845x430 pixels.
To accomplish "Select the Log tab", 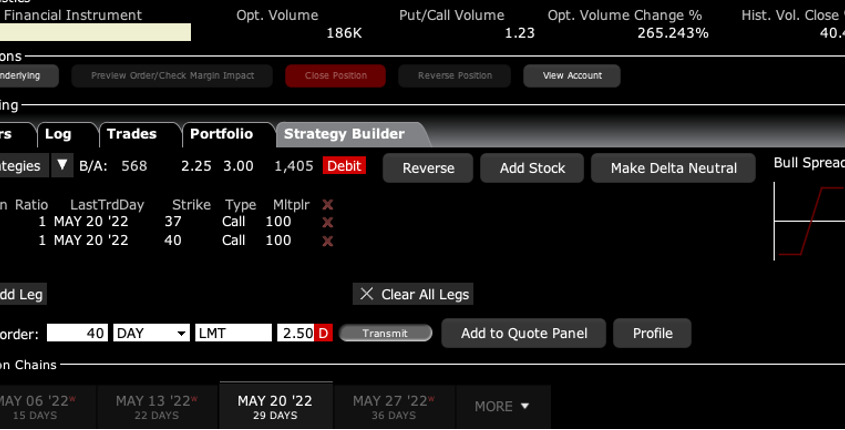I will [x=58, y=134].
